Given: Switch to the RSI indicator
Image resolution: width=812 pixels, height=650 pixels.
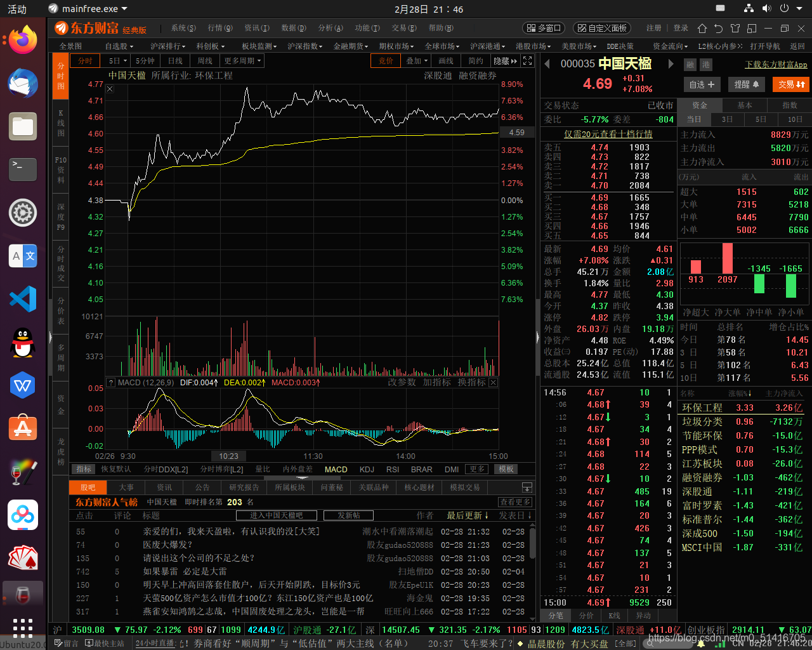Looking at the screenshot, I should point(393,470).
